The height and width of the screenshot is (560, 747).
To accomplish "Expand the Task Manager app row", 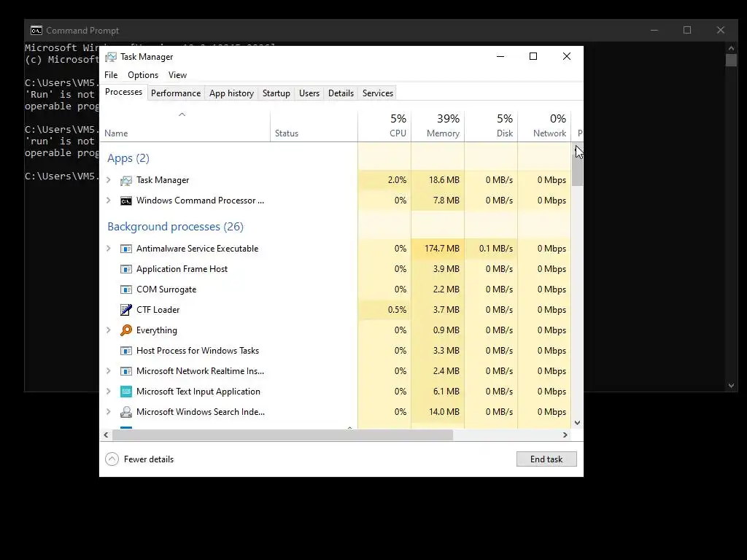I will (x=109, y=180).
